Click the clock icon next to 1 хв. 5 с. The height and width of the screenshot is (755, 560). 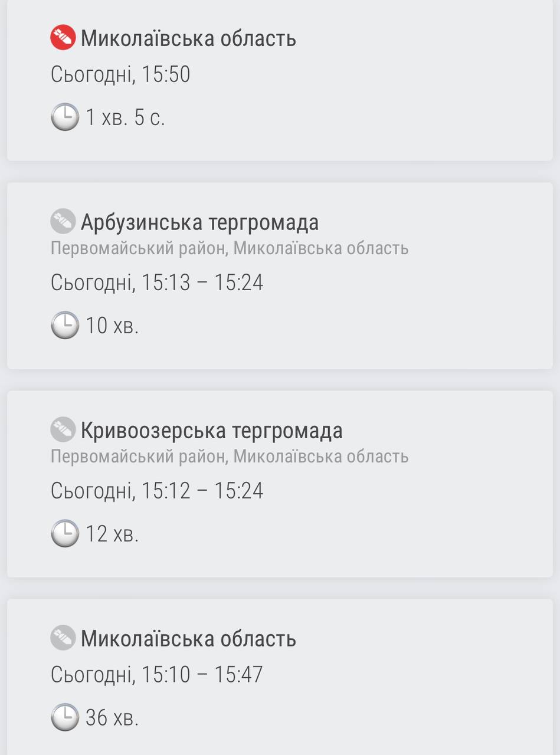pos(64,117)
